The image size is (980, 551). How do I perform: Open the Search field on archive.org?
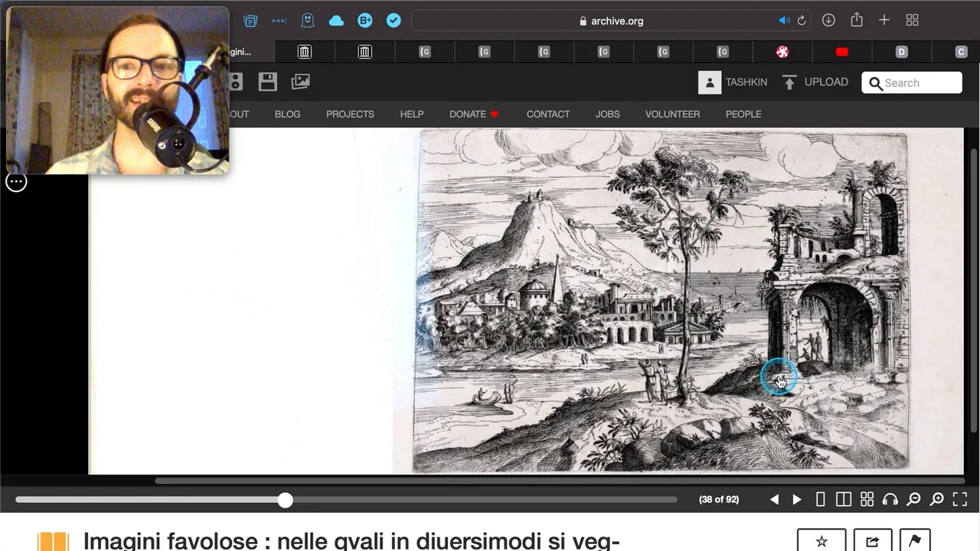click(912, 83)
